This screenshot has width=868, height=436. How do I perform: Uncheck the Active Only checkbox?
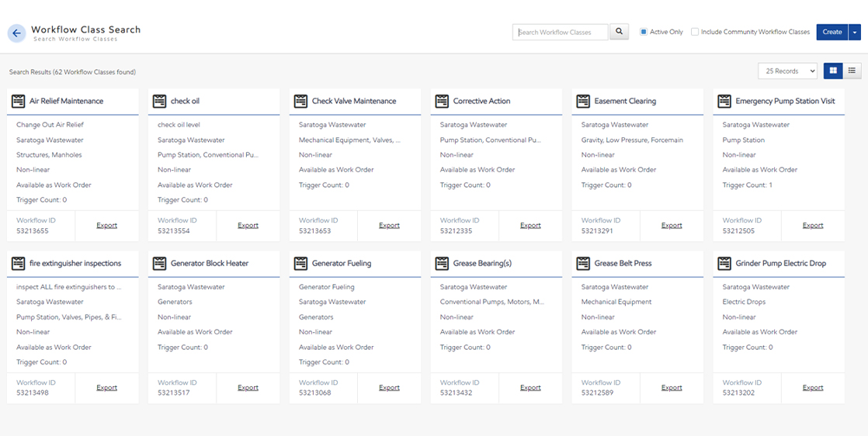point(644,32)
